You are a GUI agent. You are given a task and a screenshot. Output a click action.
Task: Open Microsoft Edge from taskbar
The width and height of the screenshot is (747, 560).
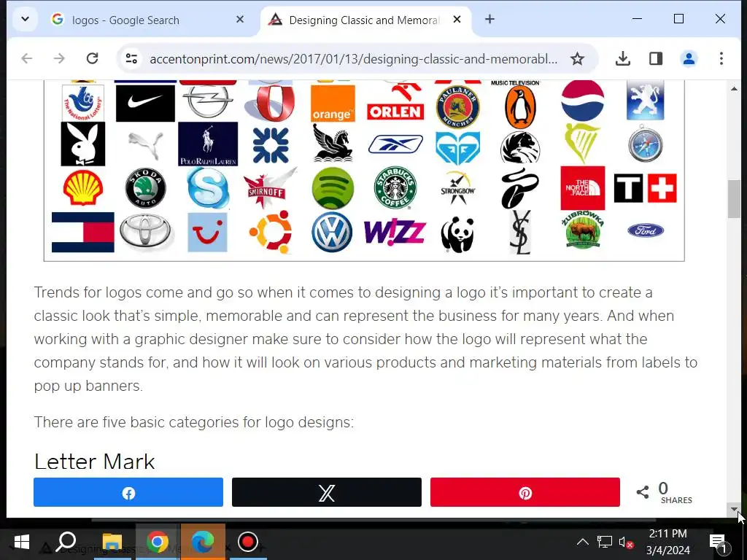pyautogui.click(x=203, y=542)
